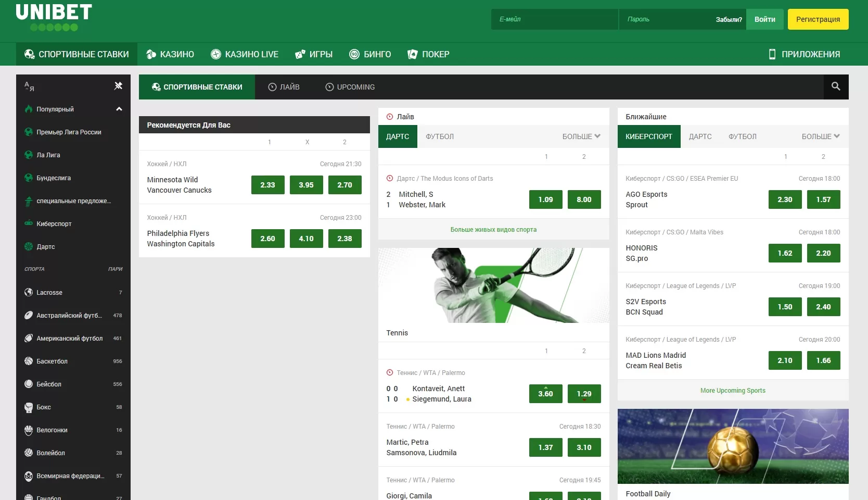Open the mobile apps page

coord(804,54)
